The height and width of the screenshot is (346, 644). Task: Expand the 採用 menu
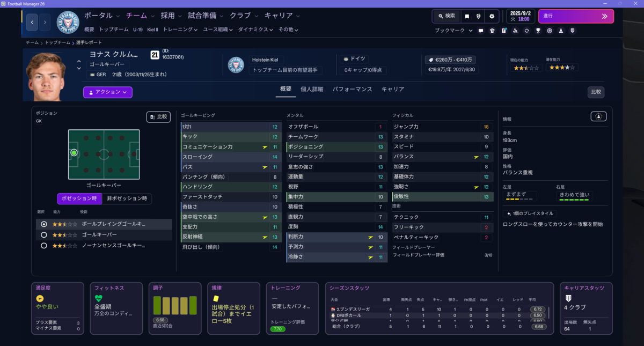click(x=171, y=16)
